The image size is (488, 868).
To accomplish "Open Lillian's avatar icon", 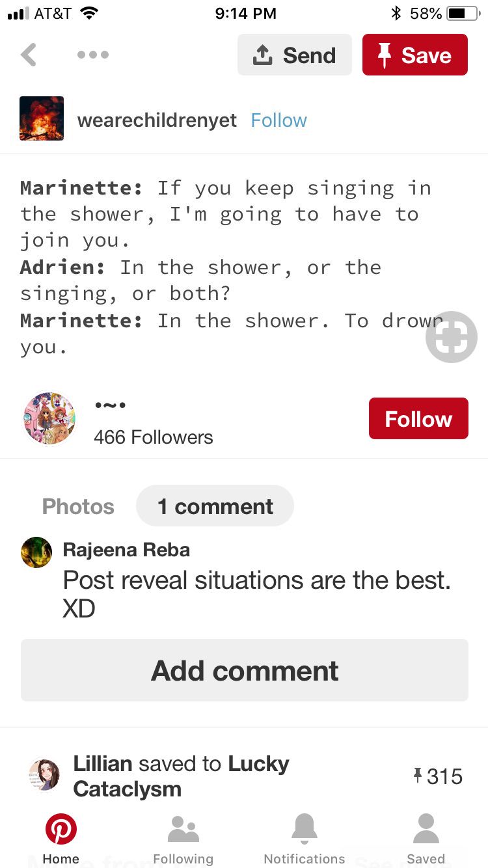I will tap(44, 776).
